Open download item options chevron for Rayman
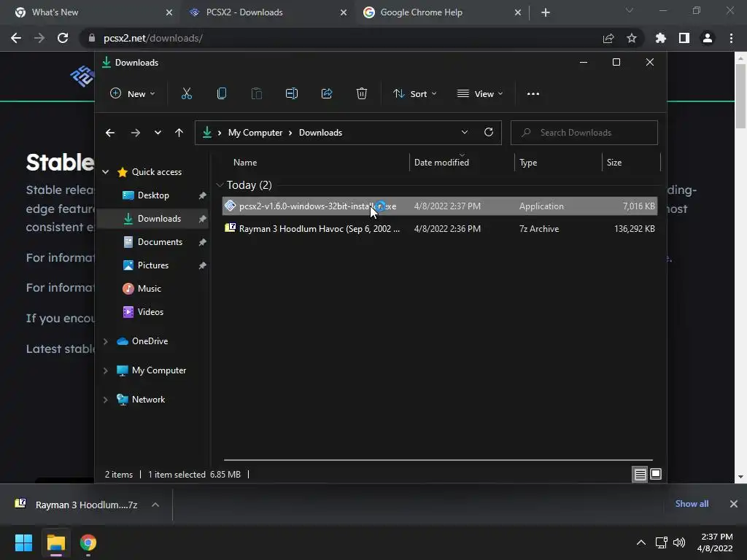This screenshot has width=747, height=560. 155,505
